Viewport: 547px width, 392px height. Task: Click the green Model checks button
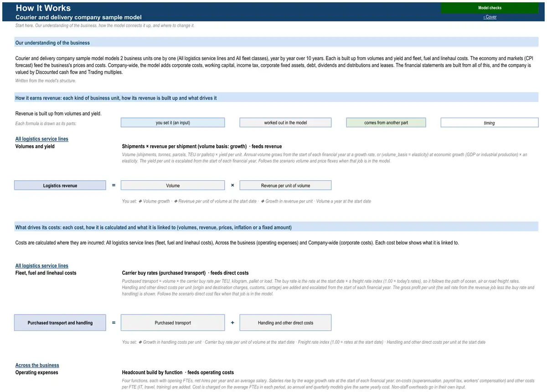[490, 8]
